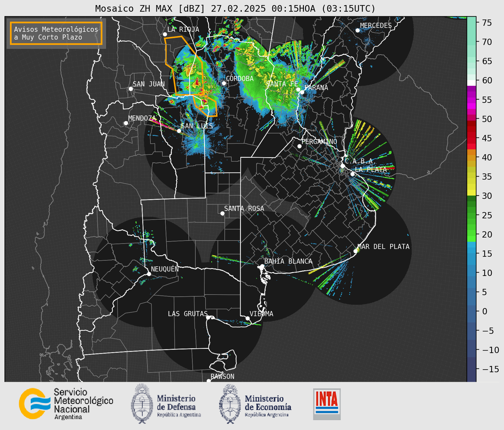Select the VIEDMA city marker
This screenshot has height=430, width=504.
point(248,318)
